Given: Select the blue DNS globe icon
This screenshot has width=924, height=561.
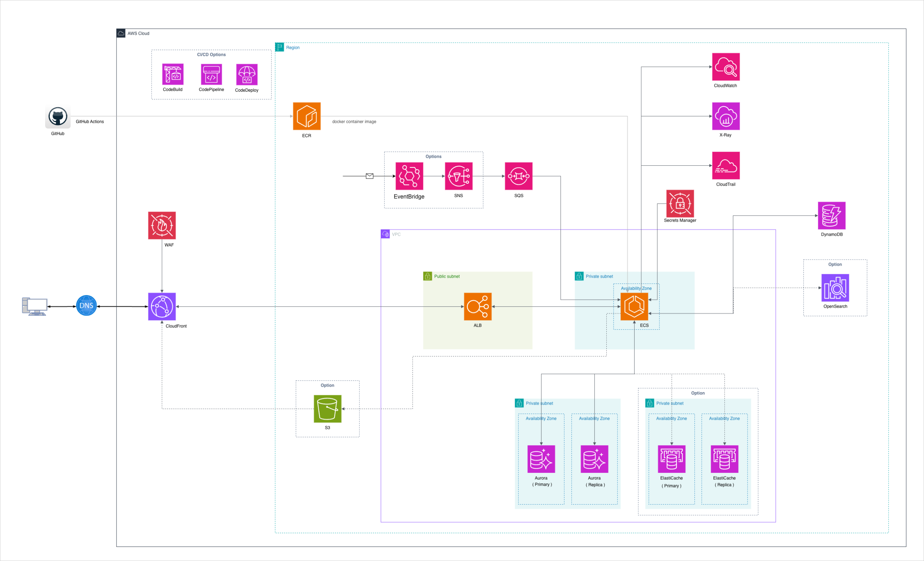Looking at the screenshot, I should 86,305.
